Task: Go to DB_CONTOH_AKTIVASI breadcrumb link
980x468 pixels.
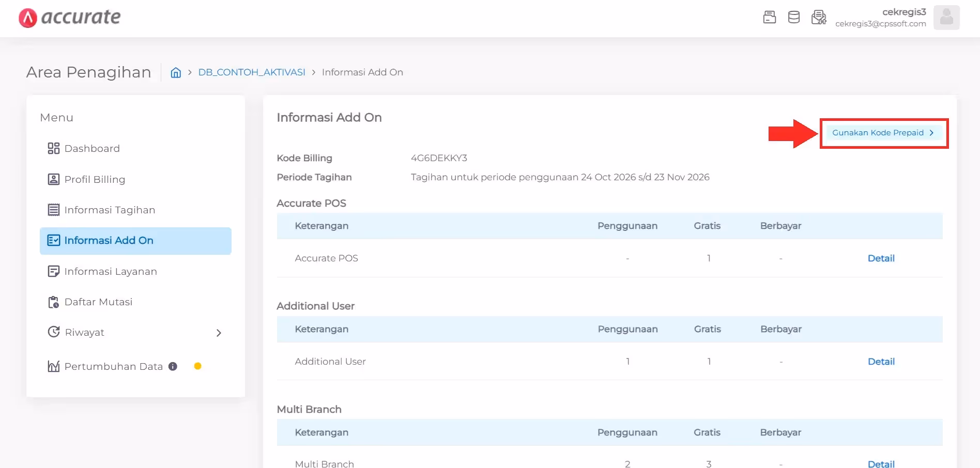Action: [x=252, y=72]
